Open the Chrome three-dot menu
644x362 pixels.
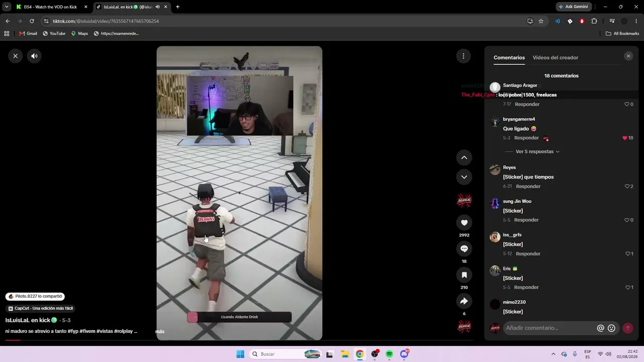point(636,21)
